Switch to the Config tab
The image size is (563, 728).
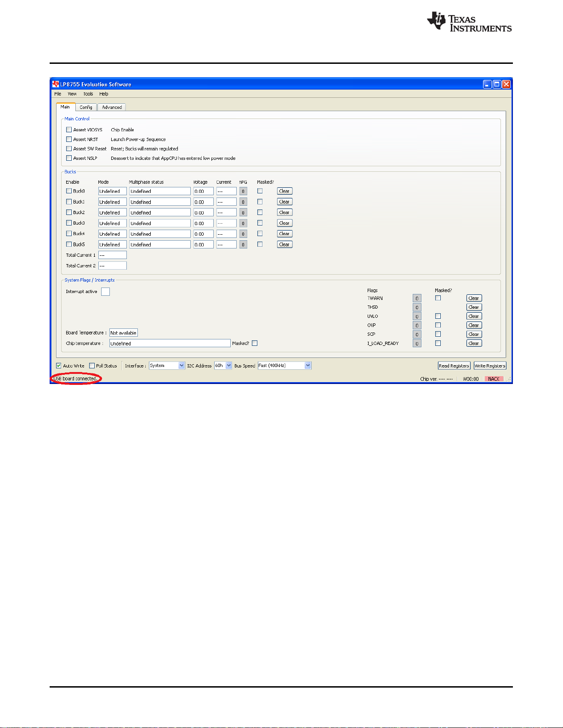[x=86, y=107]
